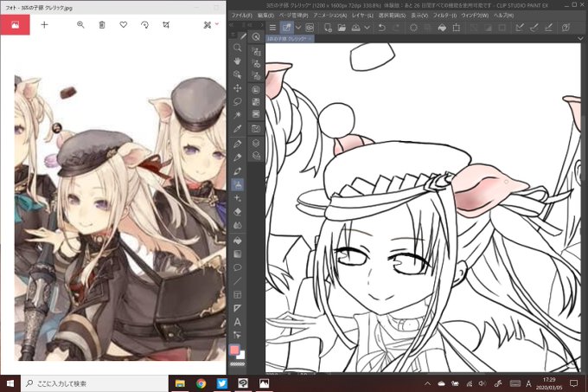This screenshot has width=588, height=392.
Task: Click the CLIP STUDIO launcher icon in command bar
Action: click(x=310, y=28)
